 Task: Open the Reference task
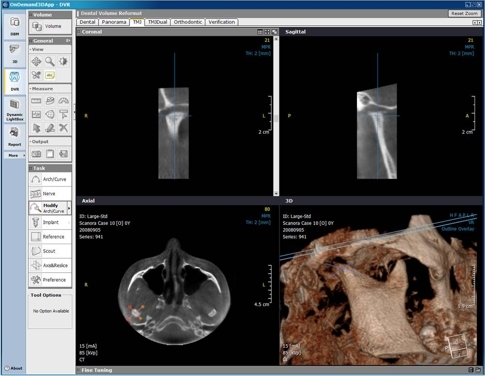pyautogui.click(x=50, y=237)
